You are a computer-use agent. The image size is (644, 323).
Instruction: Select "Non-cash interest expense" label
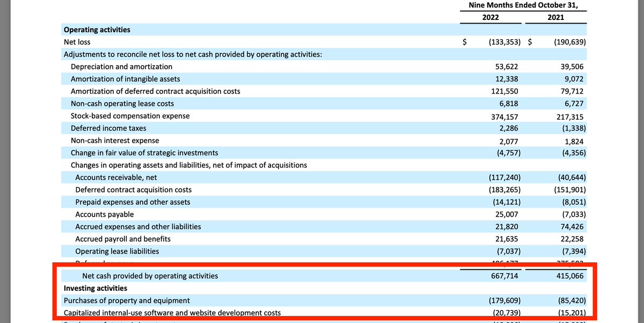tap(115, 141)
